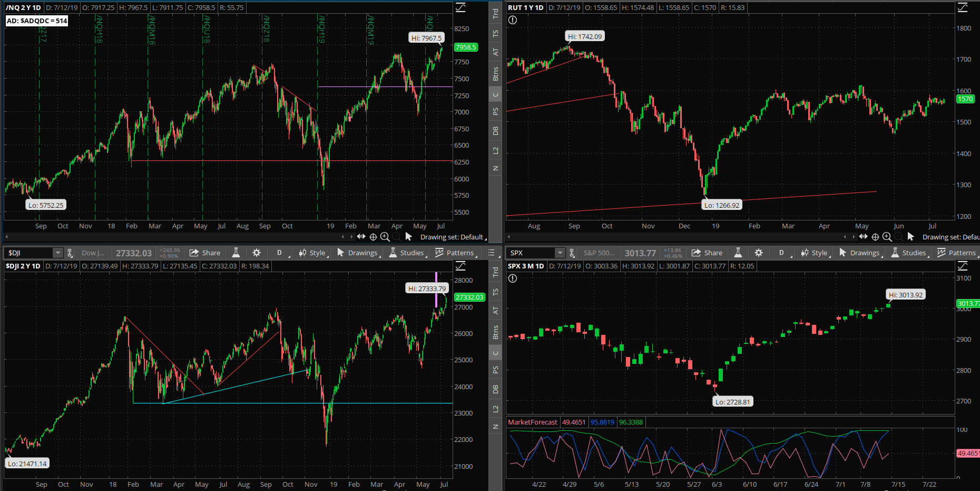Click the $DJI symbol input field
The width and height of the screenshot is (980, 491).
[29, 253]
